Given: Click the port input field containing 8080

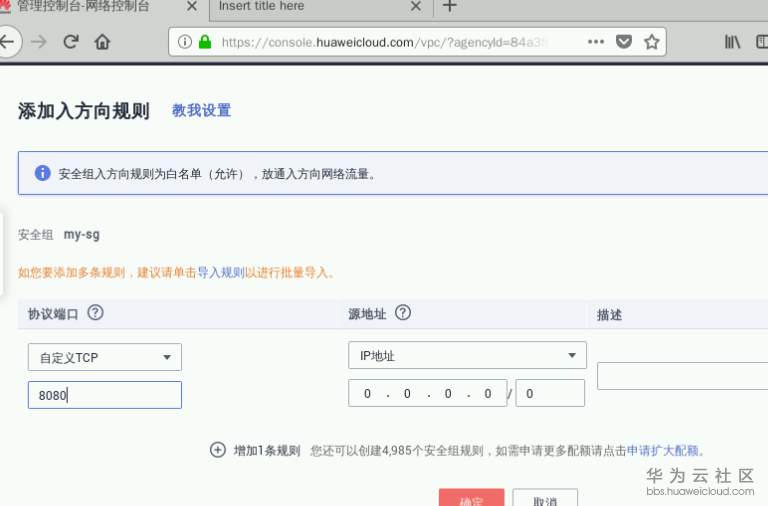Looking at the screenshot, I should click(104, 395).
